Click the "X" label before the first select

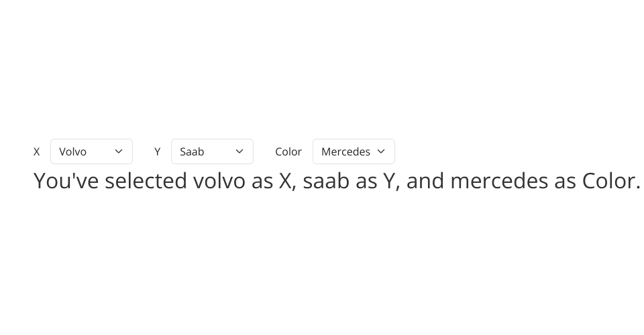point(37,152)
